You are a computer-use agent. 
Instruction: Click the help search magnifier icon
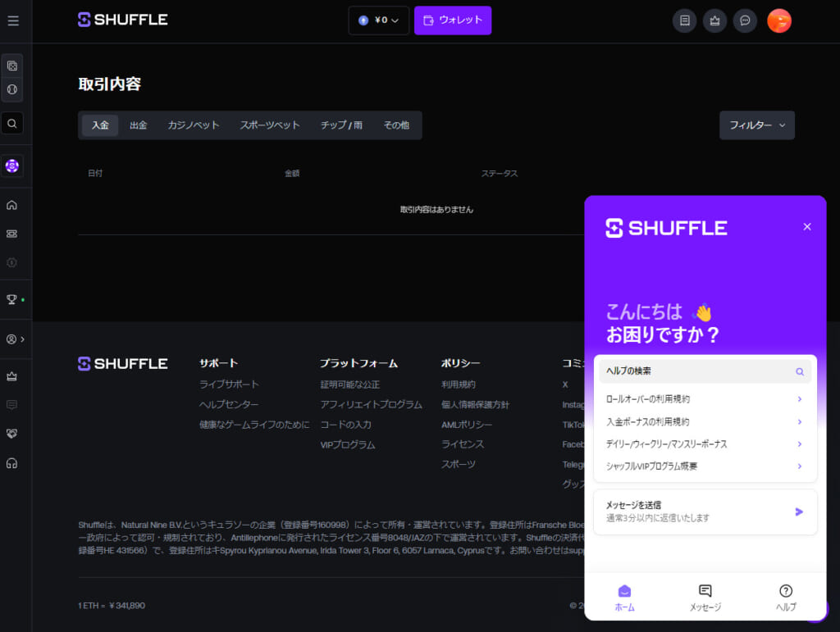point(800,371)
